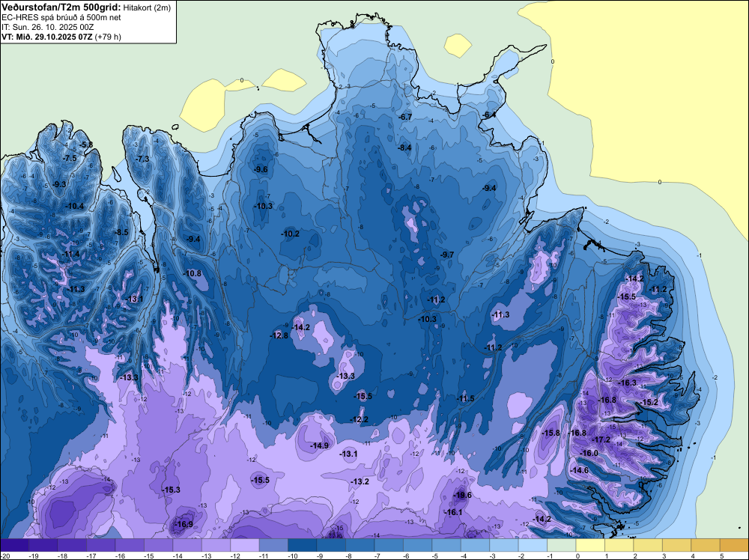Select the -5.8 temperature label

(x=86, y=144)
